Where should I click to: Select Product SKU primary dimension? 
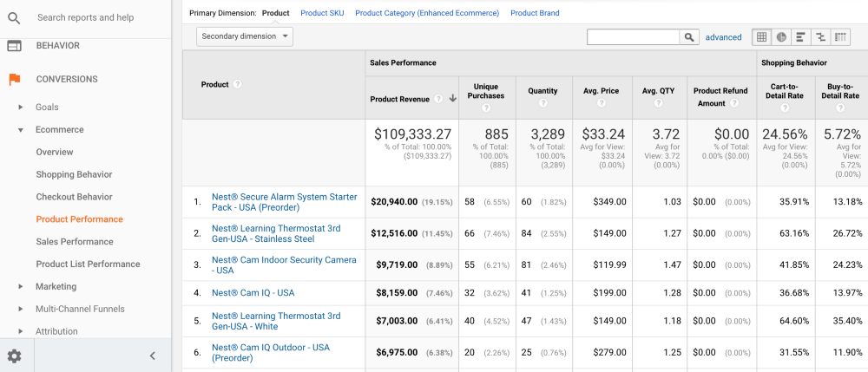[x=322, y=13]
